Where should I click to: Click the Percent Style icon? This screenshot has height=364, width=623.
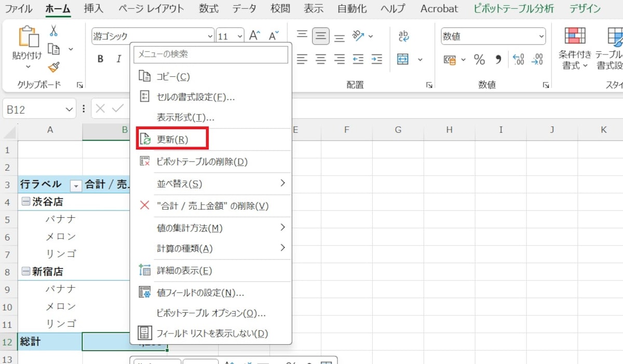pyautogui.click(x=479, y=60)
